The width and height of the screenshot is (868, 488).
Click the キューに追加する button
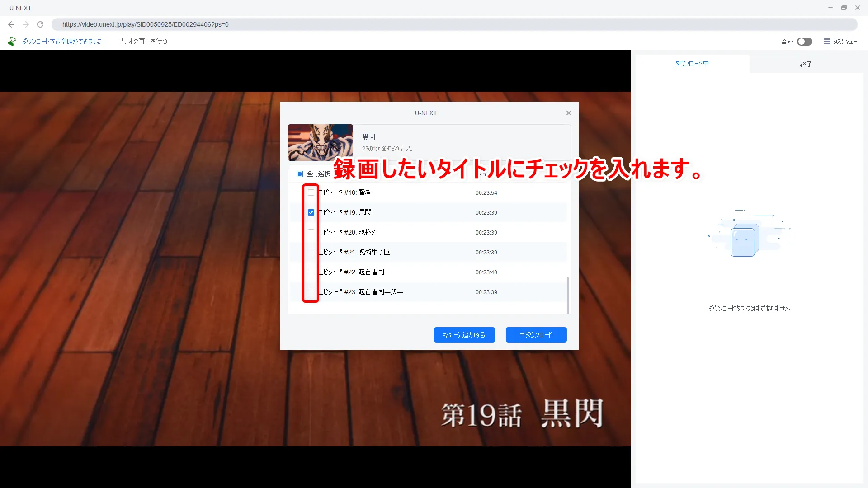[x=464, y=335]
